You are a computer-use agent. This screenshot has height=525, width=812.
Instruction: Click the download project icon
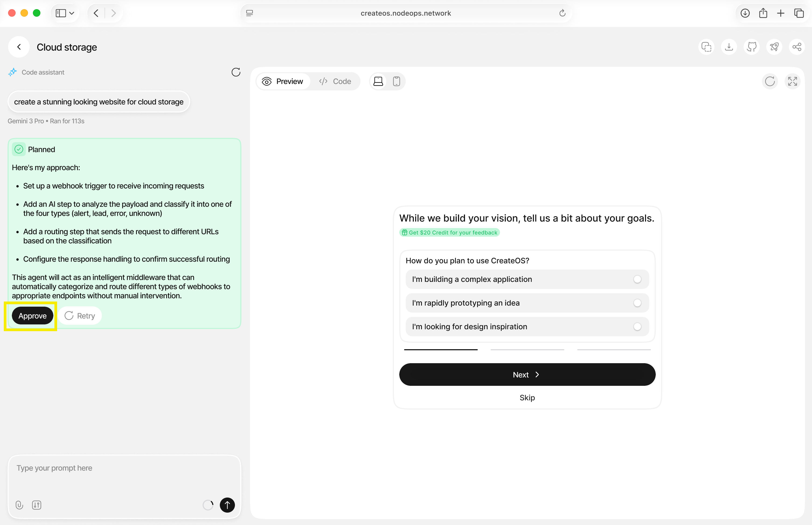point(729,47)
